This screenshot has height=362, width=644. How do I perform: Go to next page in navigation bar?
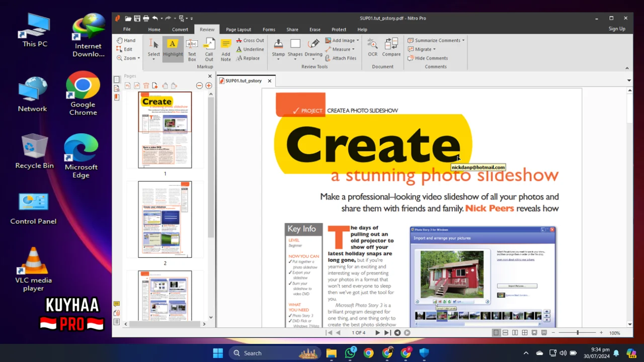(x=377, y=333)
